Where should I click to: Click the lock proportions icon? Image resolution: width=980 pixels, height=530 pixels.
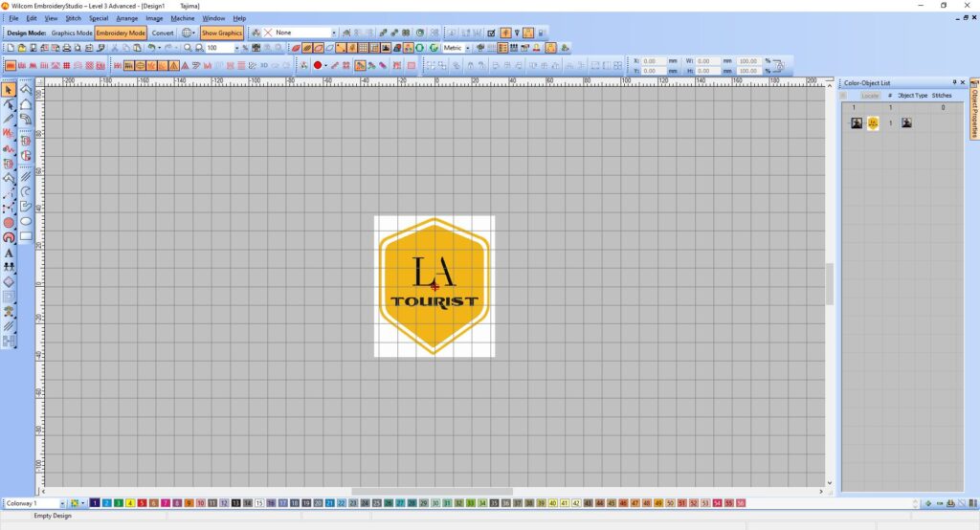(x=779, y=66)
